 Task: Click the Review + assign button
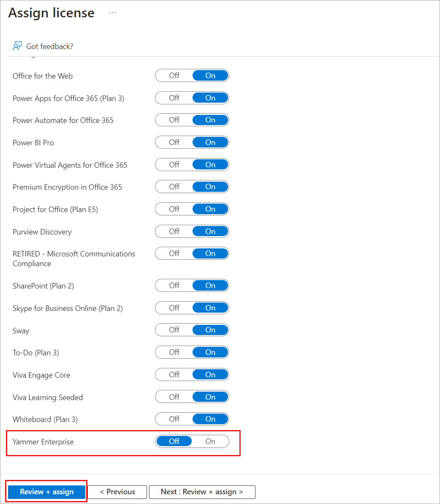(46, 492)
